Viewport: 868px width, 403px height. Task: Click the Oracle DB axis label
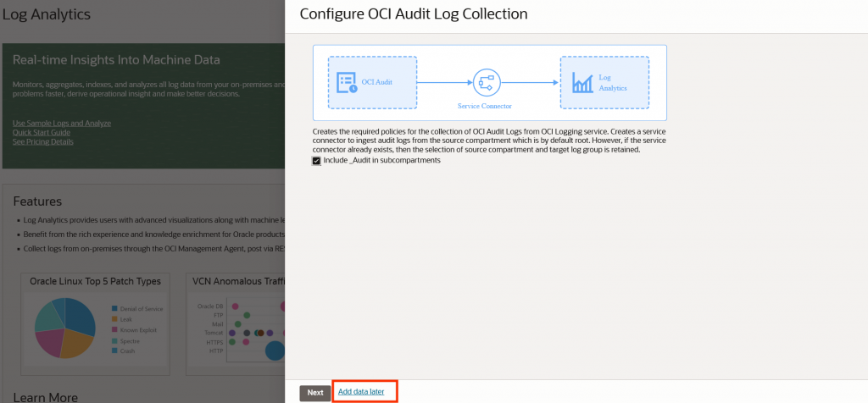click(x=210, y=306)
